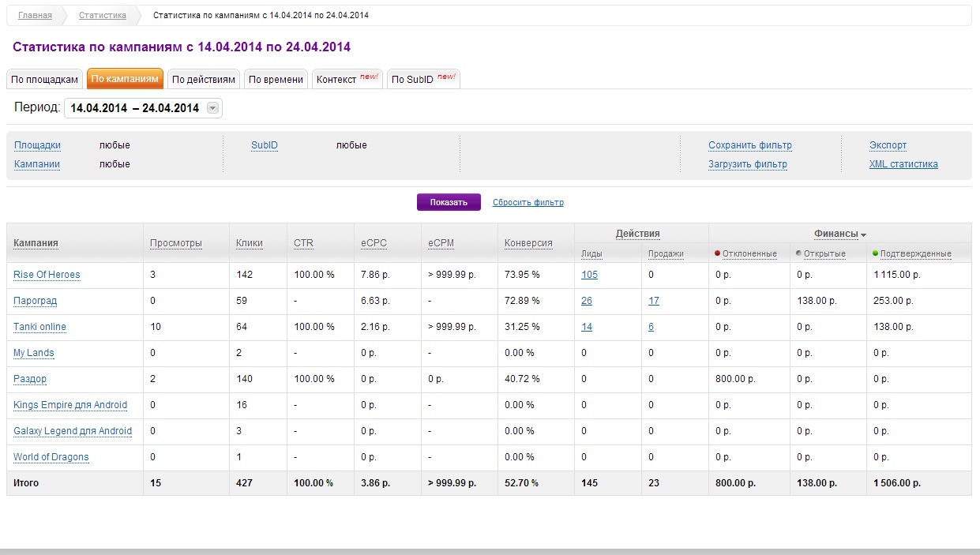The image size is (980, 555).
Task: Open Rise Of Heroes campaign
Action: pos(47,275)
